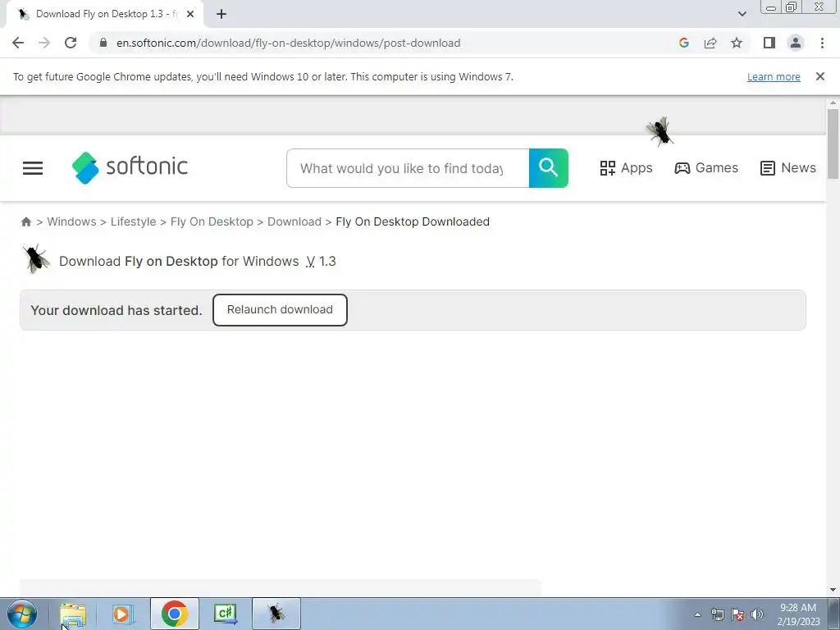Screen dimensions: 840x630
Task: Open the Apps section
Action: (x=626, y=168)
